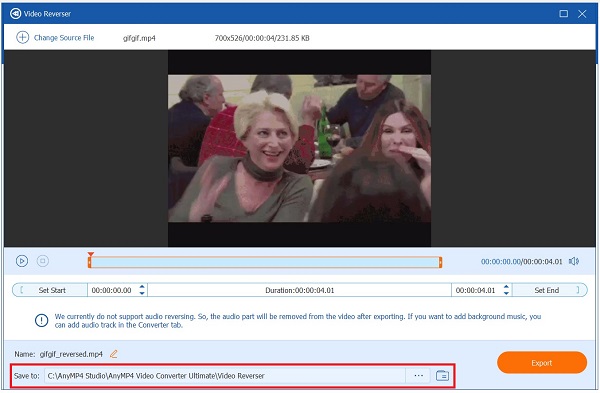600x393 pixels.
Task: Export the reversed video
Action: [542, 363]
